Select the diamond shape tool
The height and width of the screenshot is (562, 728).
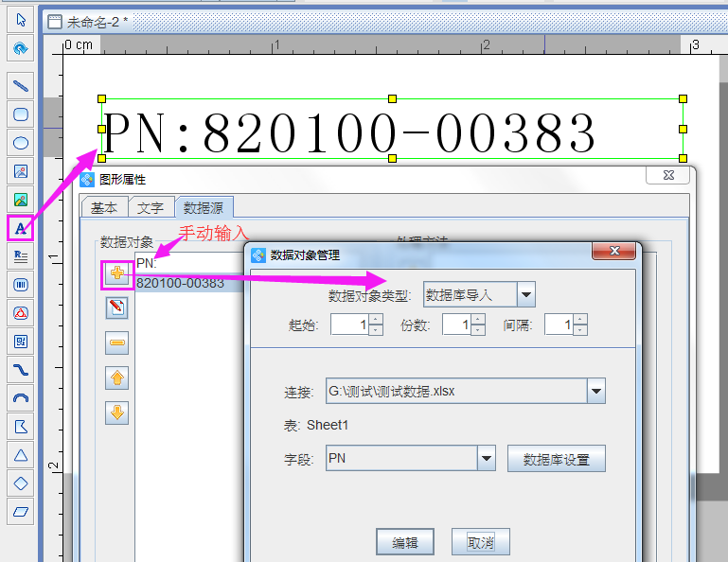pos(21,483)
